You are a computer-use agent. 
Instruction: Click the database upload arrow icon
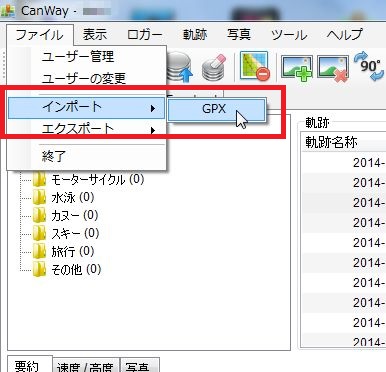click(x=180, y=67)
